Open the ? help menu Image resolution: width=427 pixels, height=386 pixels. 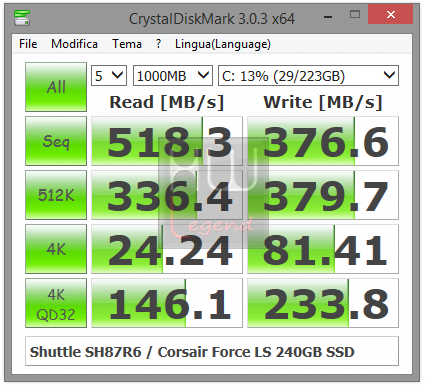(158, 44)
